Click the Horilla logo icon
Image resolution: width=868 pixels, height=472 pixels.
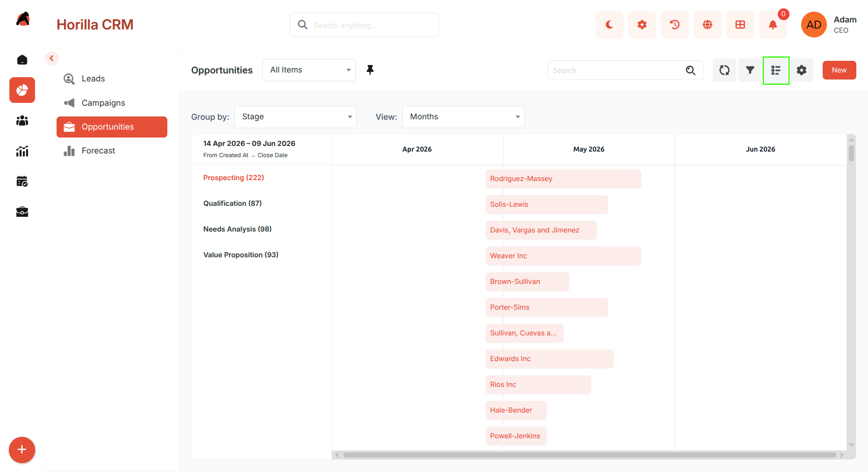[x=22, y=19]
